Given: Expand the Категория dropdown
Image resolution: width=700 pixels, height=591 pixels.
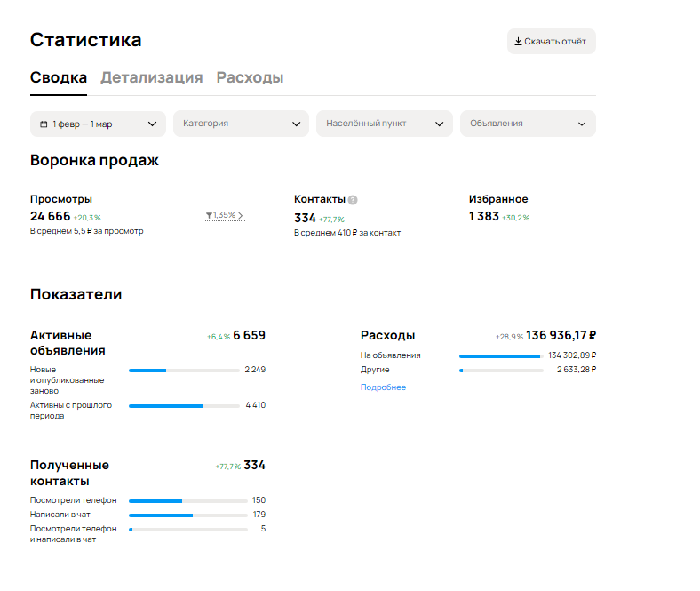Looking at the screenshot, I should click(231, 124).
